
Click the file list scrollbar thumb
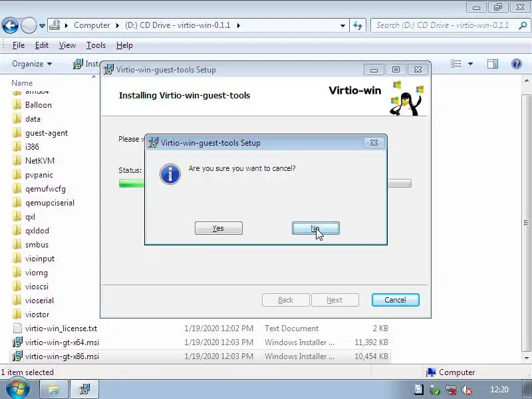pyautogui.click(x=526, y=223)
